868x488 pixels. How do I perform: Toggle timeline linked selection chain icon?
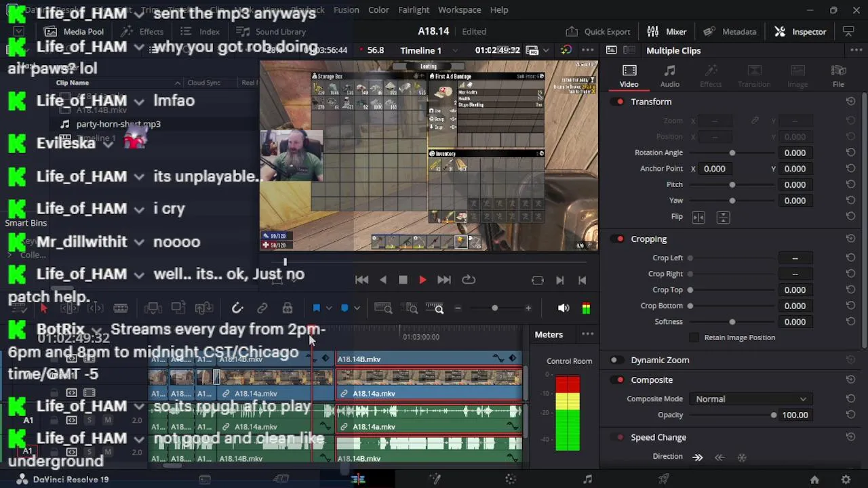pos(262,308)
